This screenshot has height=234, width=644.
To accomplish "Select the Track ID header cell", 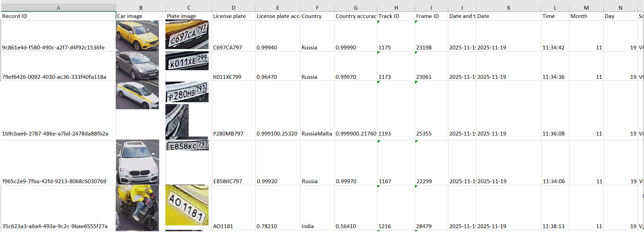I will pyautogui.click(x=396, y=16).
